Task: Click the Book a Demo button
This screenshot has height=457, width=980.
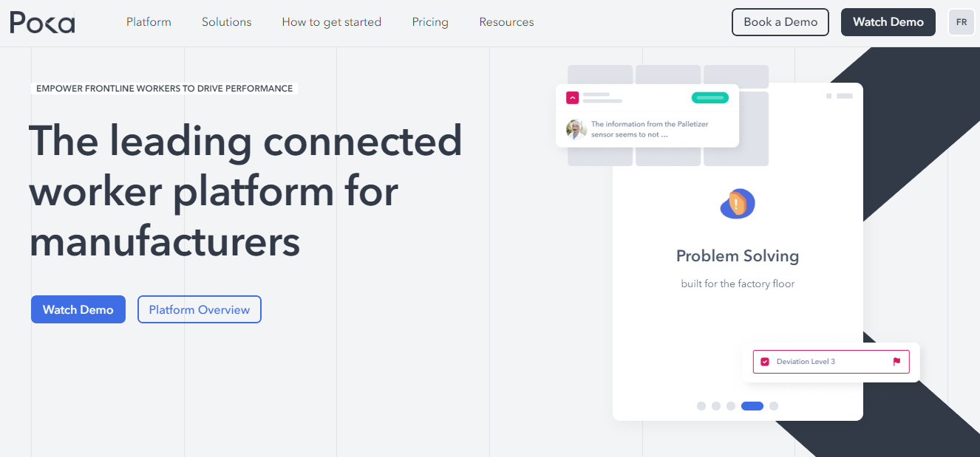Action: point(780,22)
